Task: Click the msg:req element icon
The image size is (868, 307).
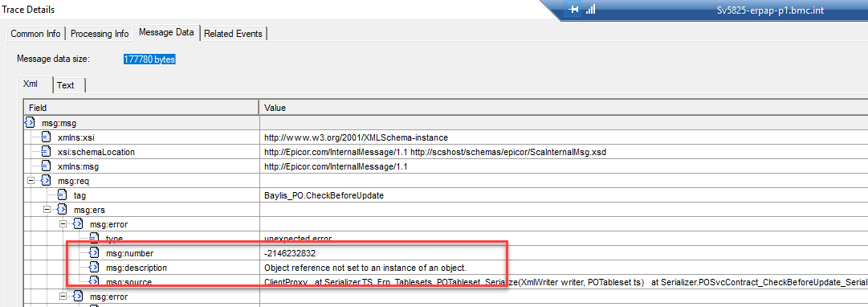Action: [x=46, y=181]
